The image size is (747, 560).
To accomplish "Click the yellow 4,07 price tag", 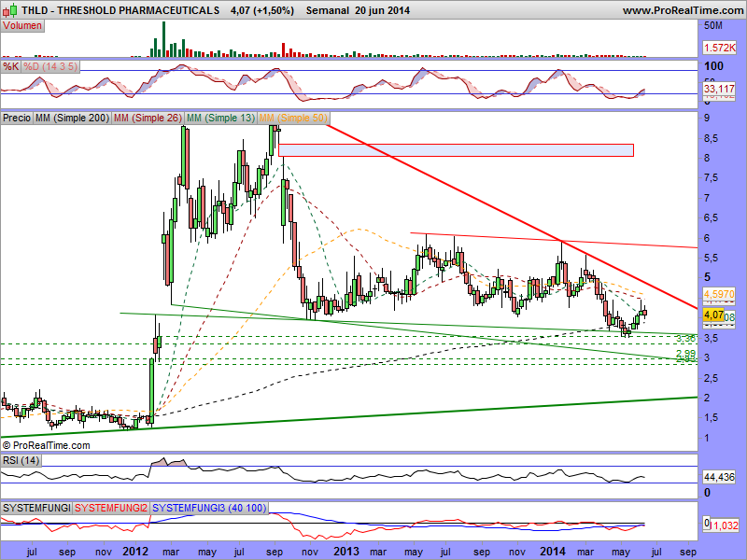I will point(713,315).
